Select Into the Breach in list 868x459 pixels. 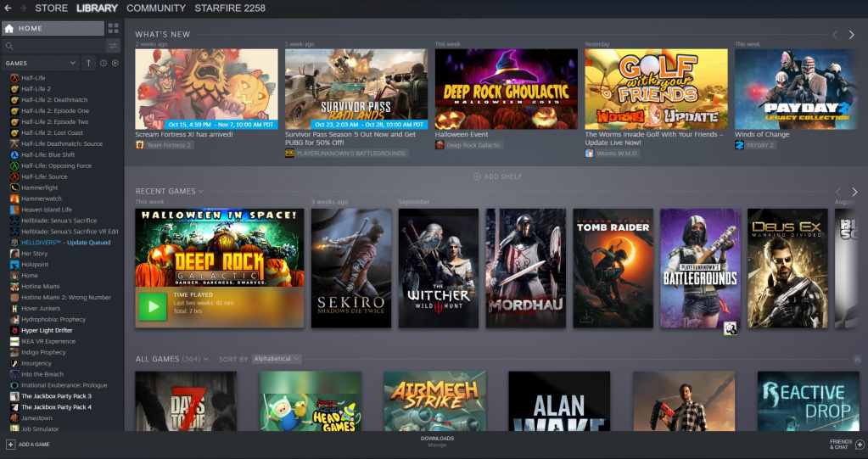point(42,374)
